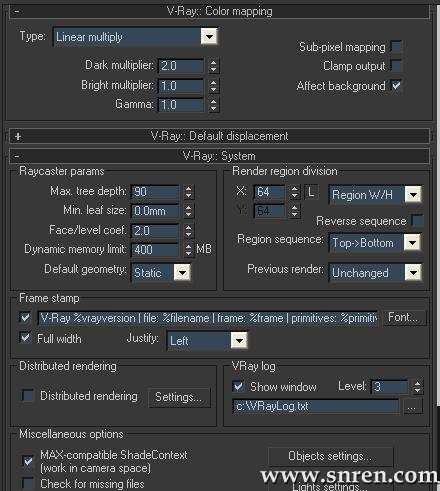Viewport: 440px width, 491px height.
Task: Toggle the Reverse sequence checkbox
Action: [417, 221]
